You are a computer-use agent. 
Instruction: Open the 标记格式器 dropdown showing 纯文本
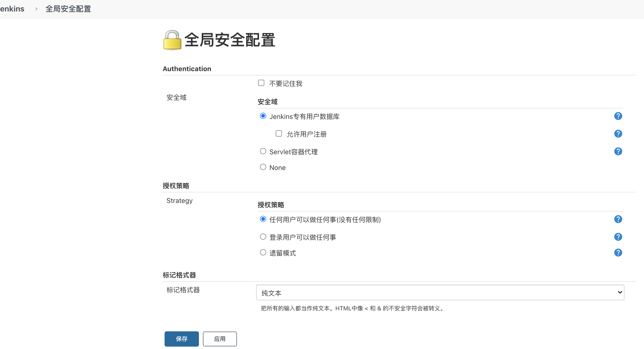point(440,292)
